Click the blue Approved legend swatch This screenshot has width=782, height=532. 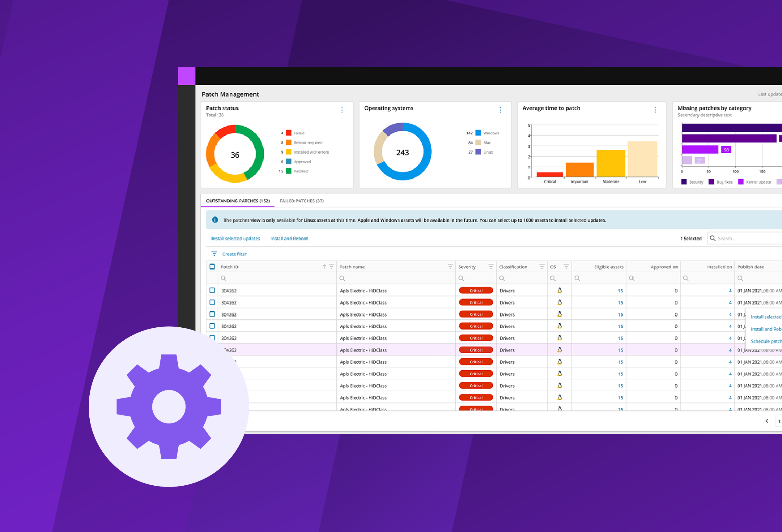(288, 161)
